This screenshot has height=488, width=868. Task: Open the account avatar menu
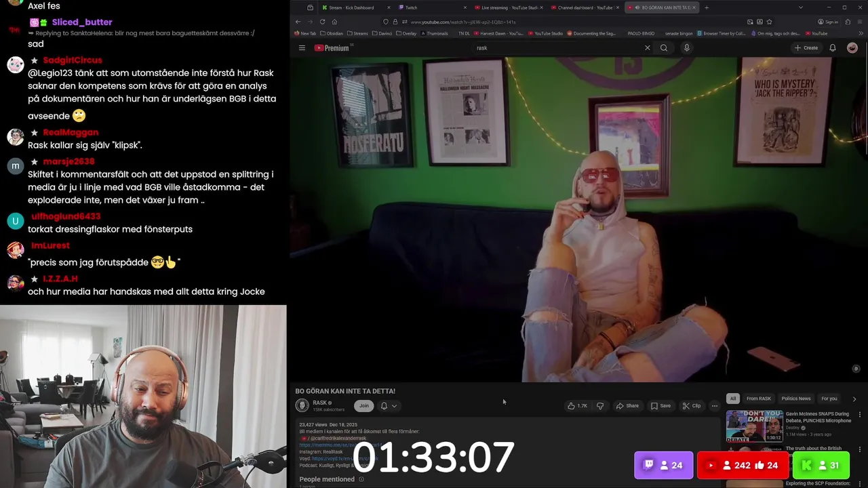(852, 48)
